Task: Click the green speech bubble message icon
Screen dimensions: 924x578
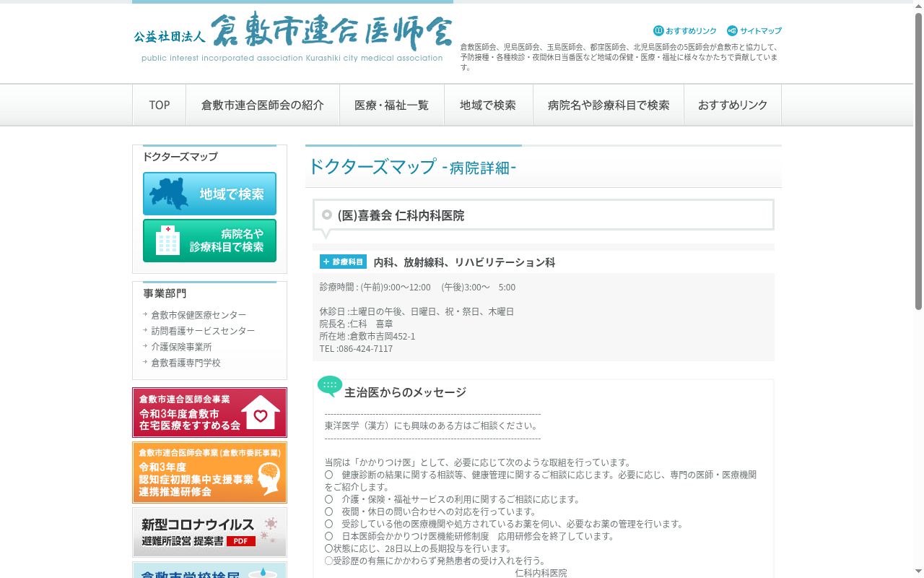Action: 330,387
